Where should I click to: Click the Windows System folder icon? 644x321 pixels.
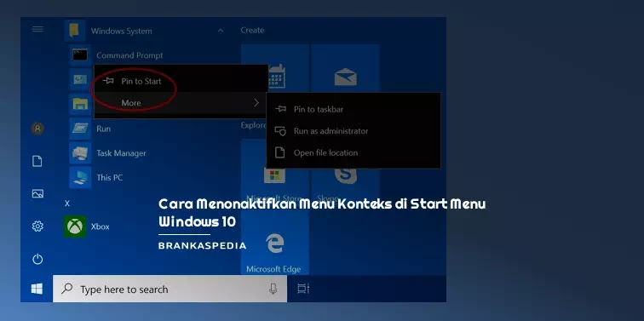pyautogui.click(x=75, y=31)
